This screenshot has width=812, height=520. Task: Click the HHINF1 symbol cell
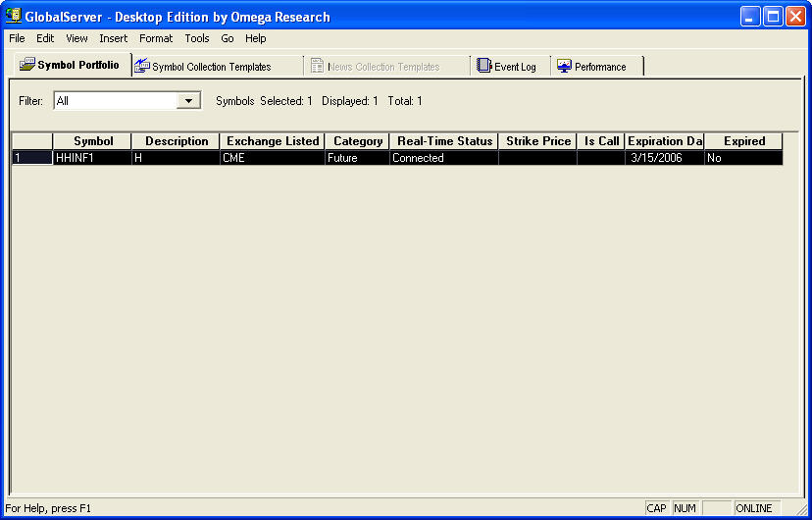coord(93,158)
